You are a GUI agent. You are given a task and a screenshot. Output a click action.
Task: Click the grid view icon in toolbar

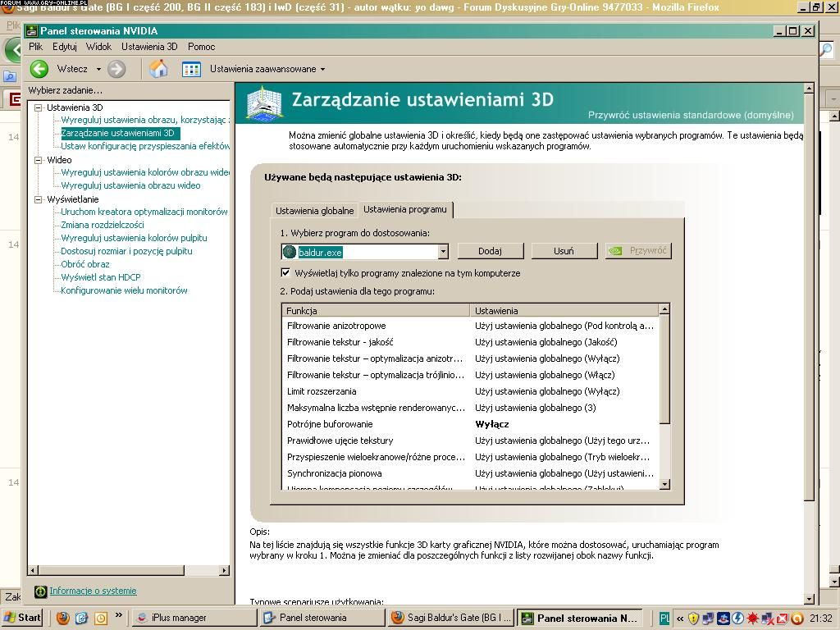coord(191,69)
